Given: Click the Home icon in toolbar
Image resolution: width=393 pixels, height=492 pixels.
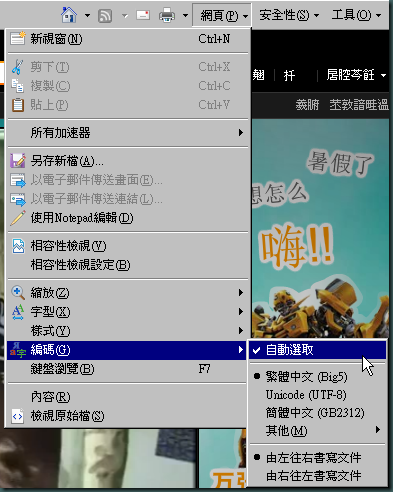Looking at the screenshot, I should pos(69,15).
